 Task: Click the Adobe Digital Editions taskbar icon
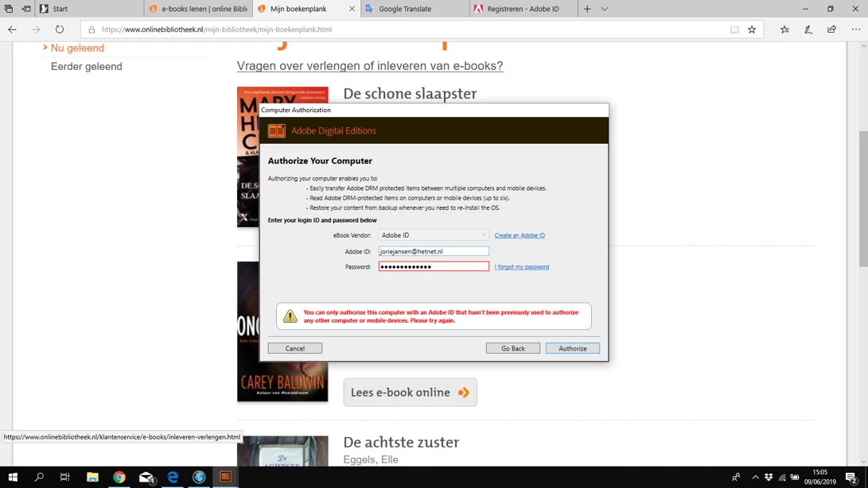click(x=225, y=477)
